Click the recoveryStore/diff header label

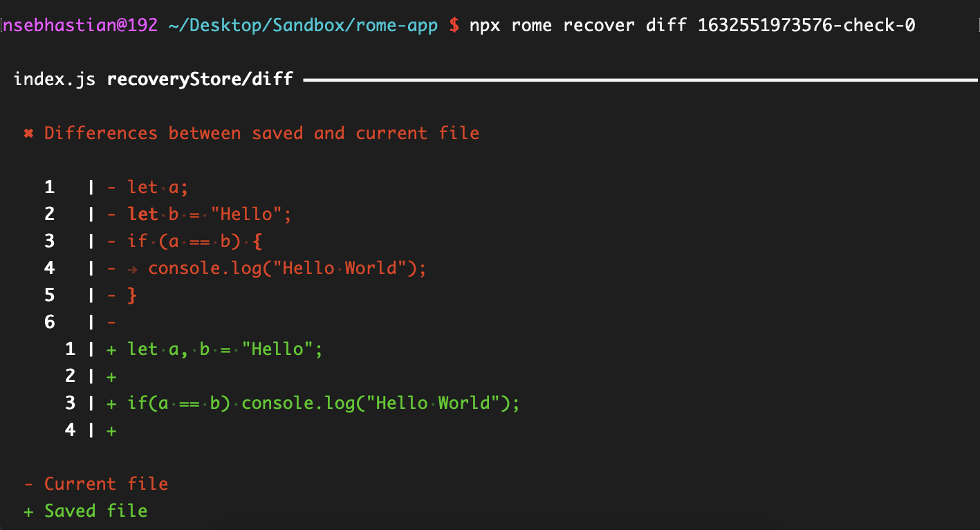click(x=200, y=80)
